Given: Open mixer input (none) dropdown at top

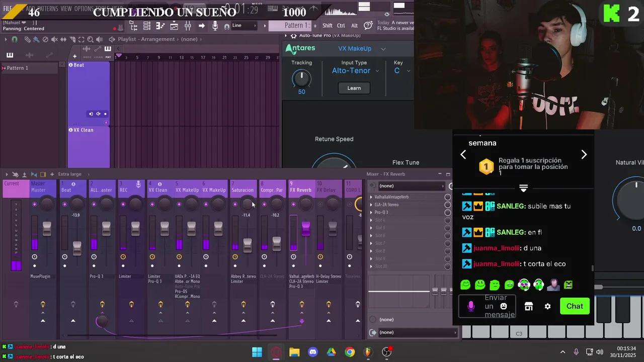Looking at the screenshot, I should coord(411,186).
